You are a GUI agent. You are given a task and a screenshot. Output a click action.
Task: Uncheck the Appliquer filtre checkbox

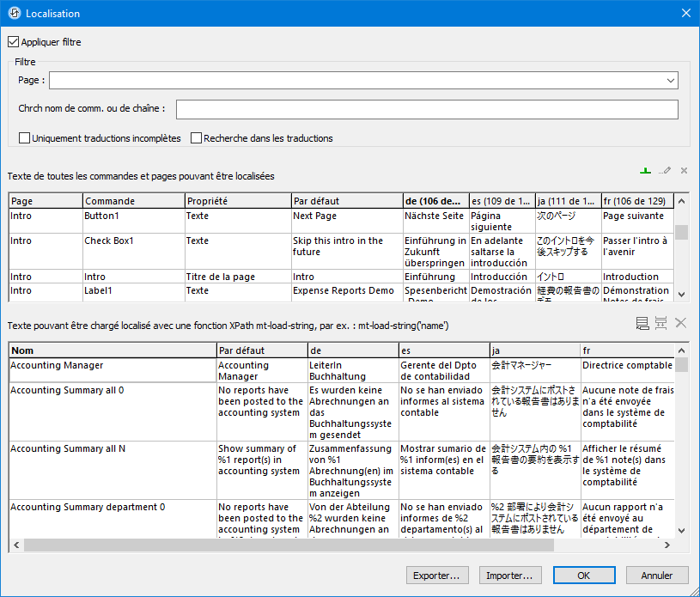point(13,41)
